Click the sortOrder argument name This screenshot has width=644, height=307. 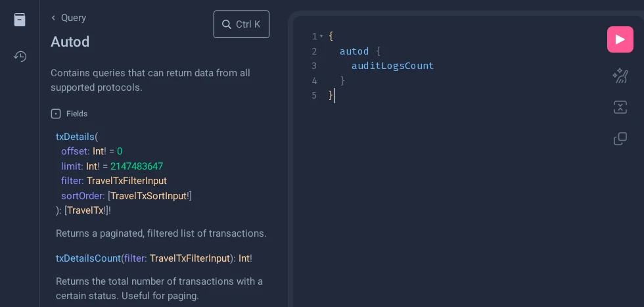click(x=81, y=196)
